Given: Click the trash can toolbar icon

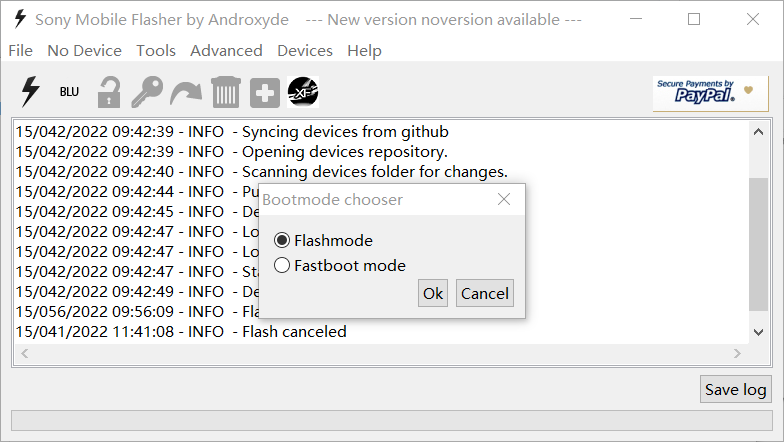Looking at the screenshot, I should coord(225,93).
